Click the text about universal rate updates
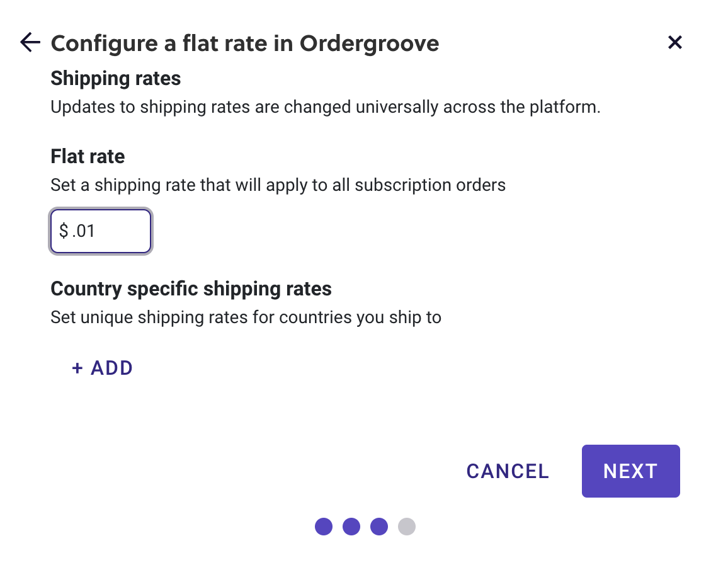 click(x=325, y=107)
